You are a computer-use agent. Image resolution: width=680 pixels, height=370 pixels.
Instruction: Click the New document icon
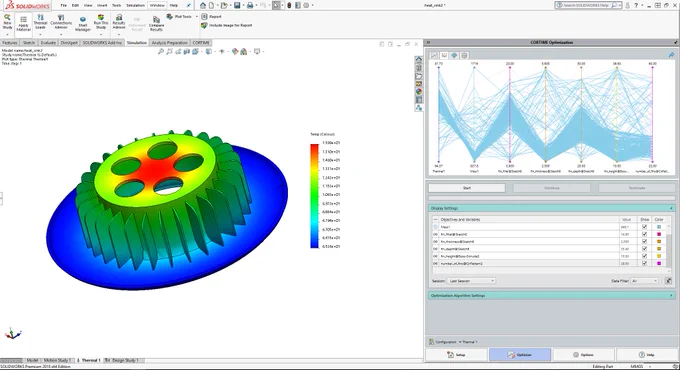click(x=211, y=5)
